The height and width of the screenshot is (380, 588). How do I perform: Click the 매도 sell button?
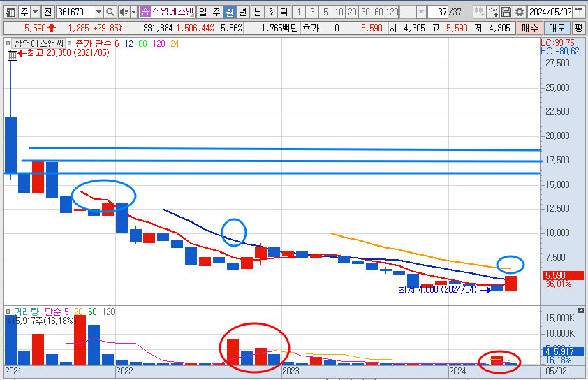tap(557, 28)
